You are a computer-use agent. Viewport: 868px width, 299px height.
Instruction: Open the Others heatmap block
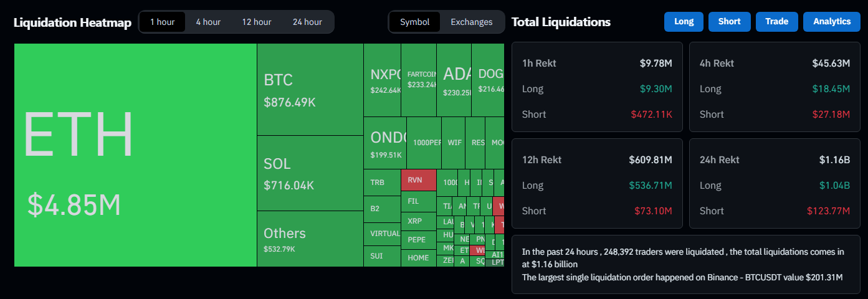click(310, 239)
